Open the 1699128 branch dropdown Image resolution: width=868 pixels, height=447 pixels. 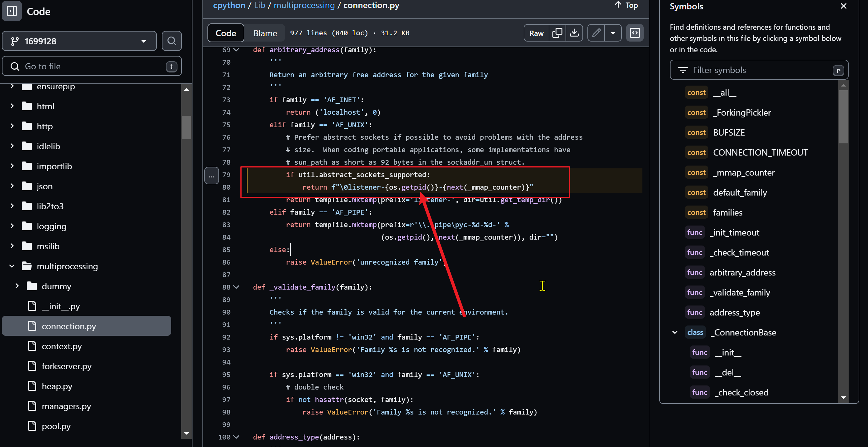tap(80, 41)
